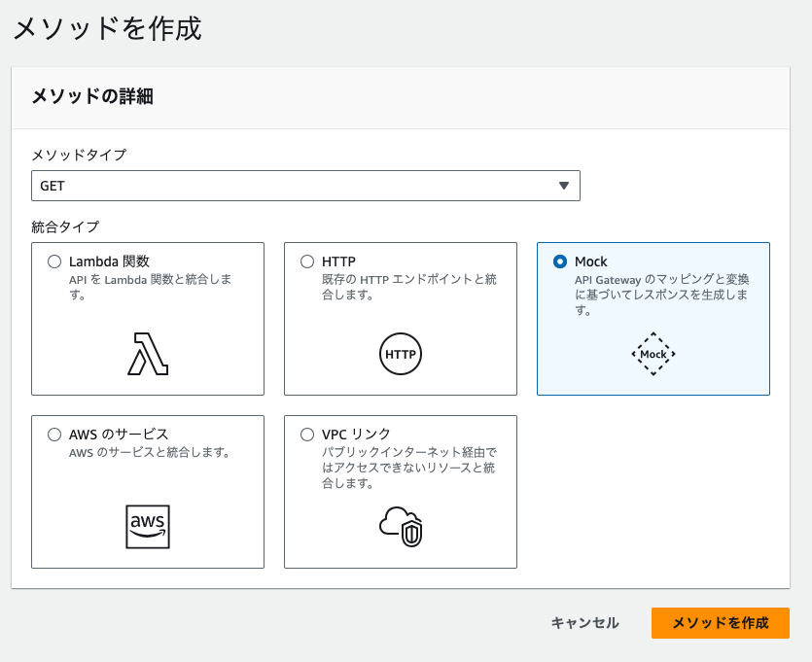Click the AWS のサービス card description
This screenshot has height=662, width=812.
pyautogui.click(x=149, y=452)
